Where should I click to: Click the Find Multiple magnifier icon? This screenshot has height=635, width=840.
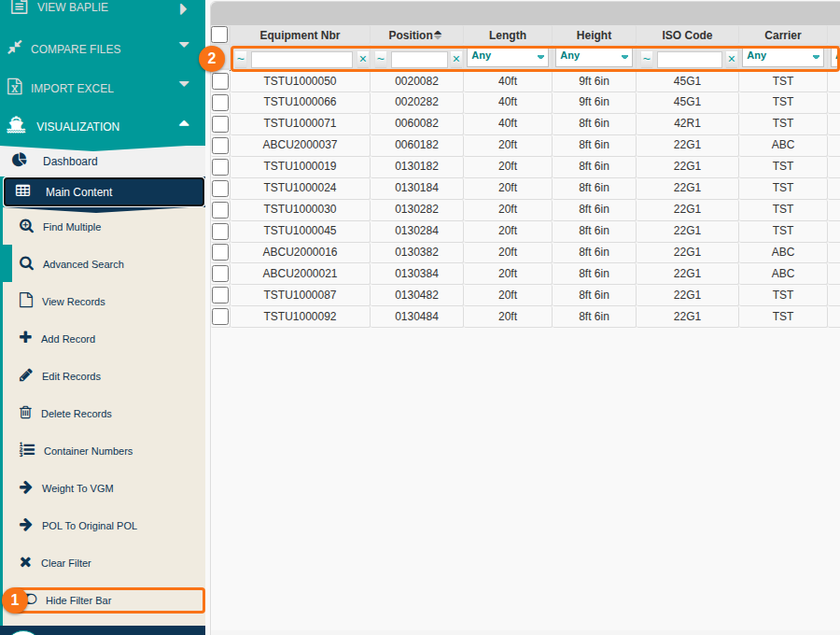coord(26,226)
